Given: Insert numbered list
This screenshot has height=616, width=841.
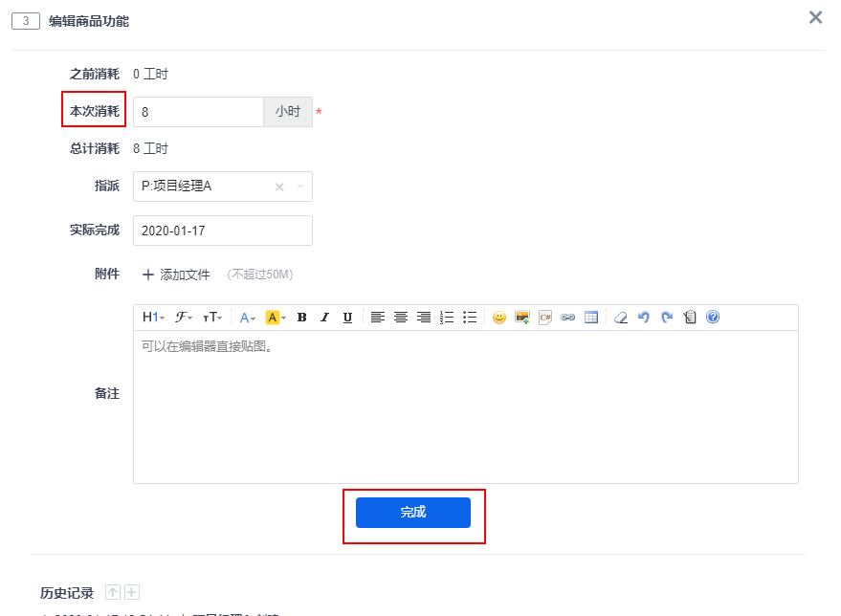Looking at the screenshot, I should 446,318.
